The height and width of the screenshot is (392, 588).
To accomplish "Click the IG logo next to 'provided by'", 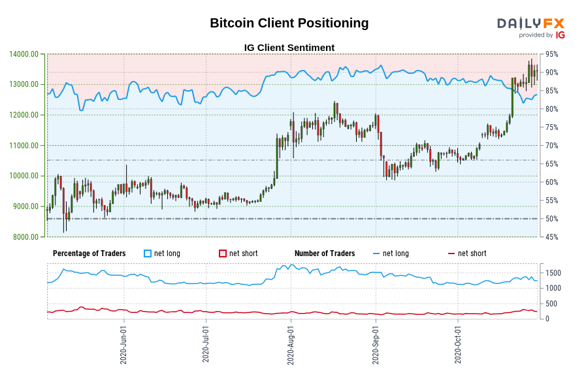I will click(561, 35).
